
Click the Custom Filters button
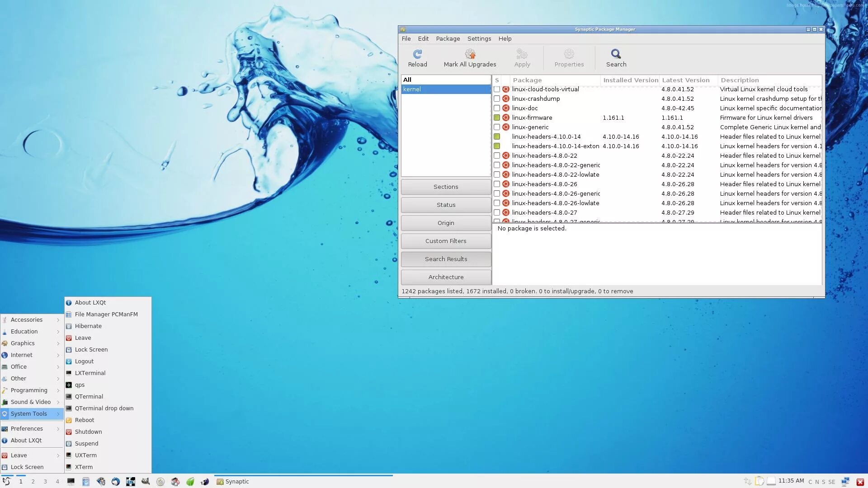tap(445, 241)
